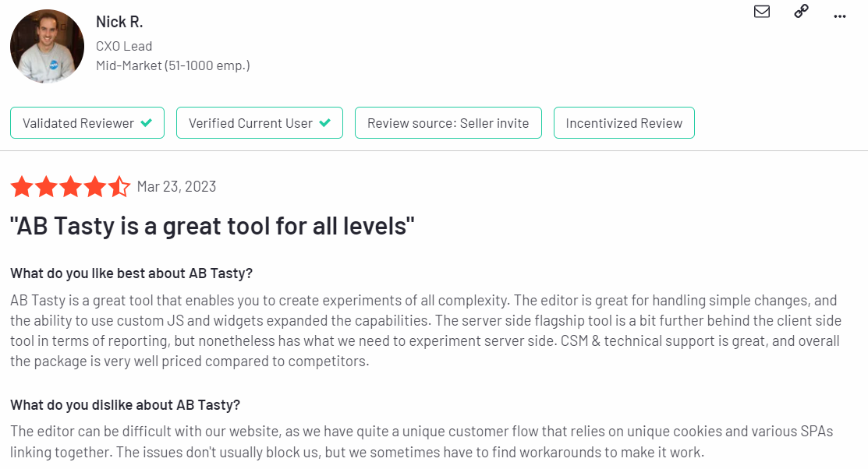This screenshot has width=868, height=469.
Task: Click the Mid-Market (51-1000 emp.) text
Action: [172, 65]
